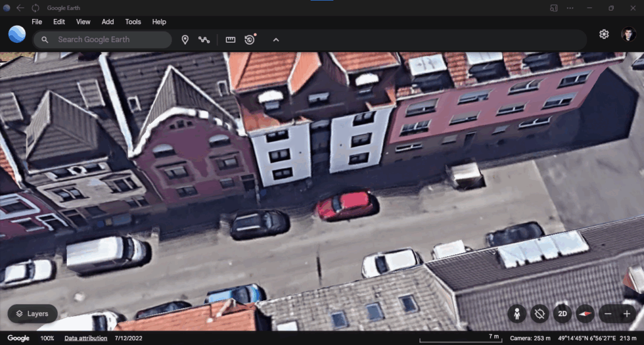The height and width of the screenshot is (345, 644).
Task: Click the Data attribution link
Action: pyautogui.click(x=86, y=339)
